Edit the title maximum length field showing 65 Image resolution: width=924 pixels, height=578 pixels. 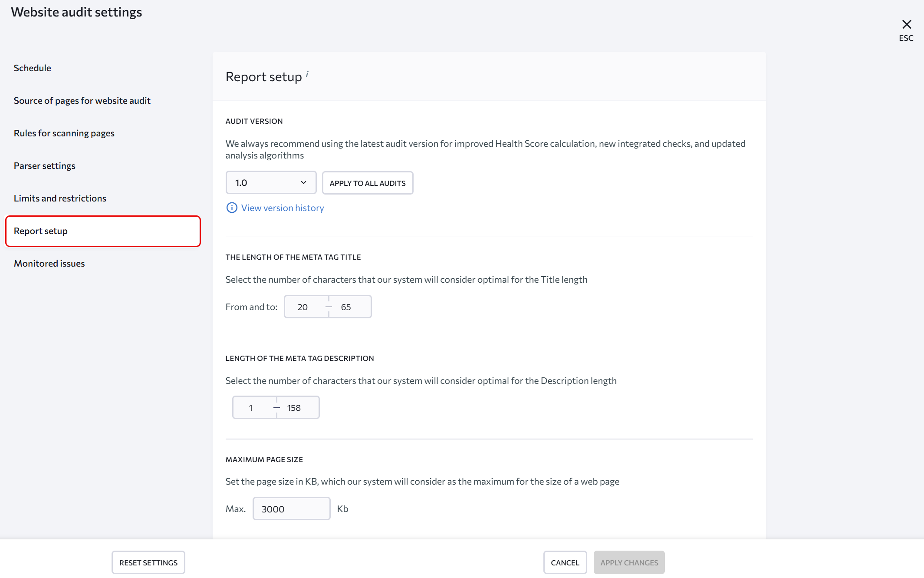click(350, 307)
